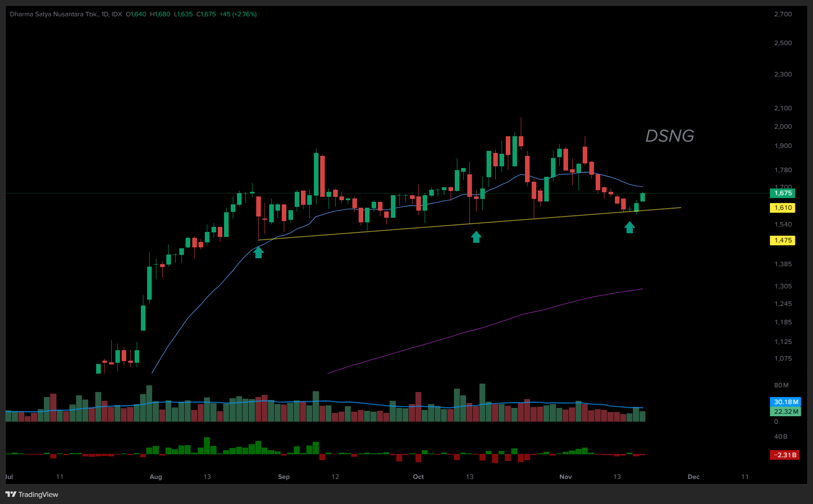The image size is (813, 504).
Task: Click the green arrow marker below mid-November
Action: point(630,227)
